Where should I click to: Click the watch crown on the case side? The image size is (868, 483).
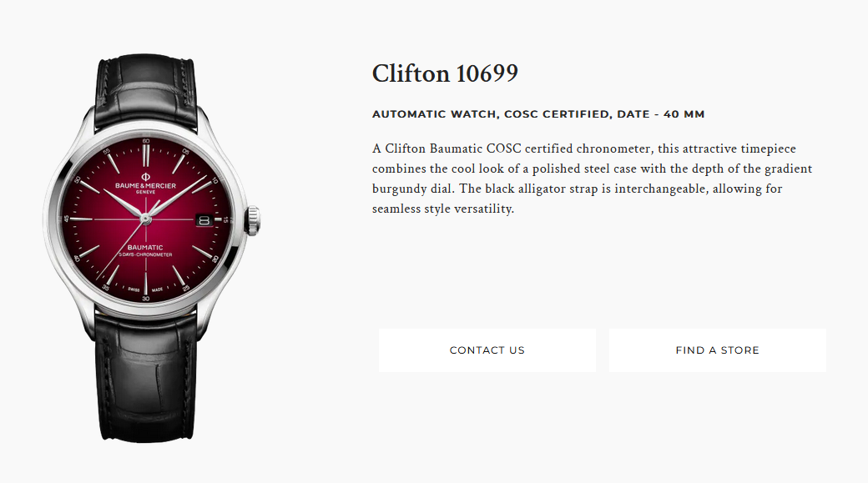point(253,220)
